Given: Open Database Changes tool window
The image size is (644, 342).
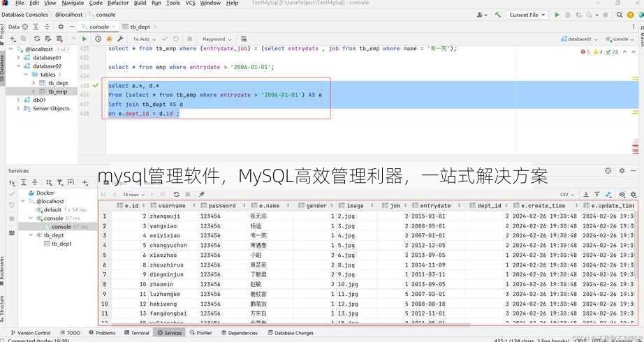Looking at the screenshot, I should tap(291, 333).
